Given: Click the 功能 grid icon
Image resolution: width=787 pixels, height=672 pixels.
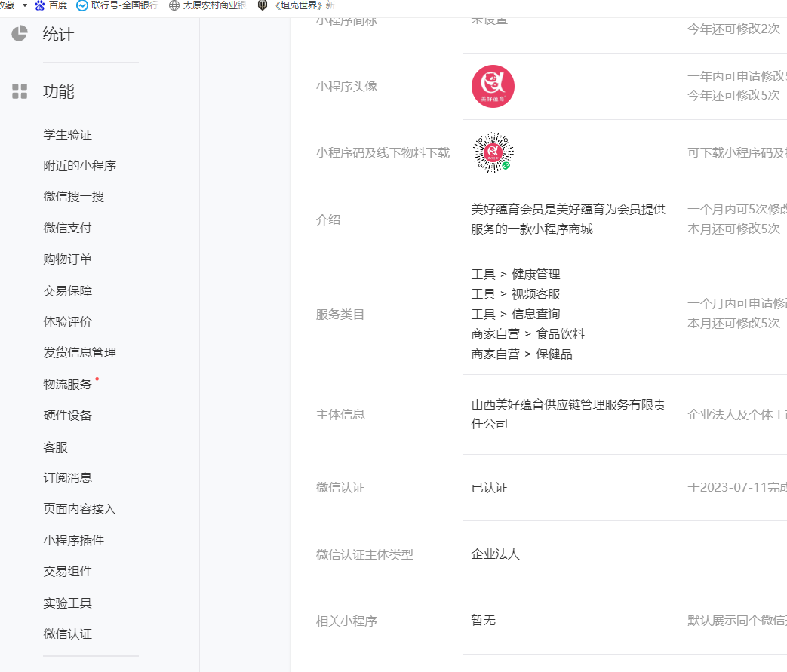Looking at the screenshot, I should pyautogui.click(x=20, y=91).
